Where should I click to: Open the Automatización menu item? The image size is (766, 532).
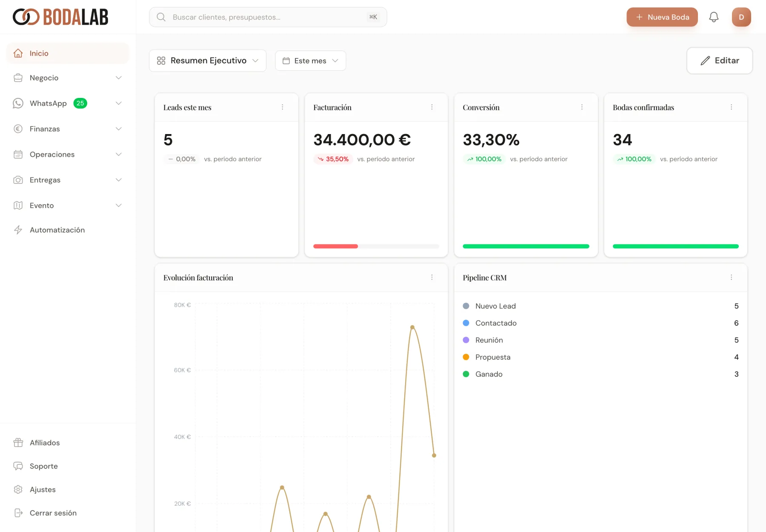68,230
